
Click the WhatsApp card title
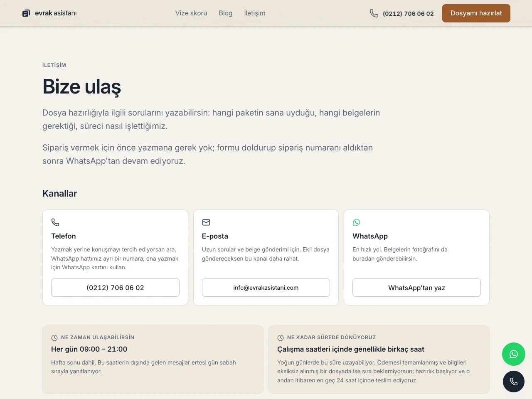pos(370,236)
